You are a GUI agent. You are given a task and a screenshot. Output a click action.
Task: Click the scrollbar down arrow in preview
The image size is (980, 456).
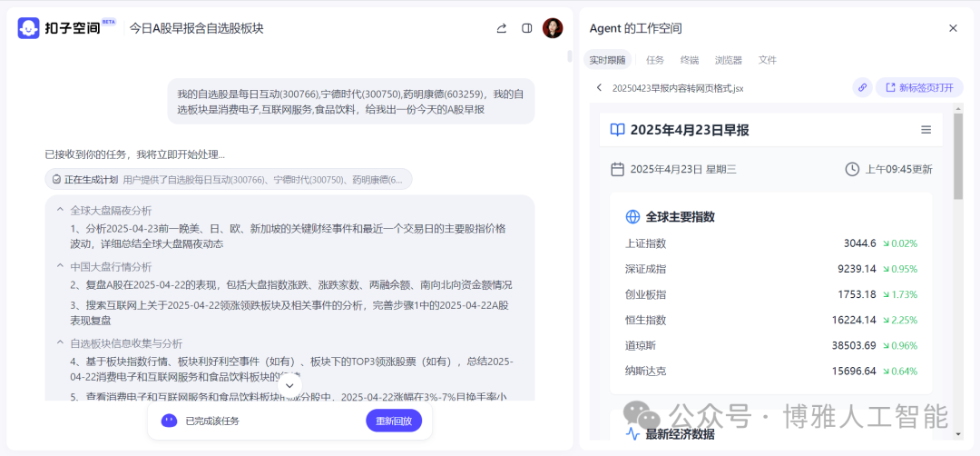959,434
